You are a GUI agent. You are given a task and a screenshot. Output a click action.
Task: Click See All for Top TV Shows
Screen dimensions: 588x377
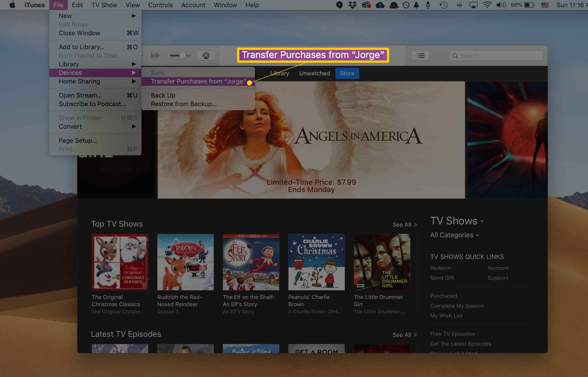[x=405, y=225]
